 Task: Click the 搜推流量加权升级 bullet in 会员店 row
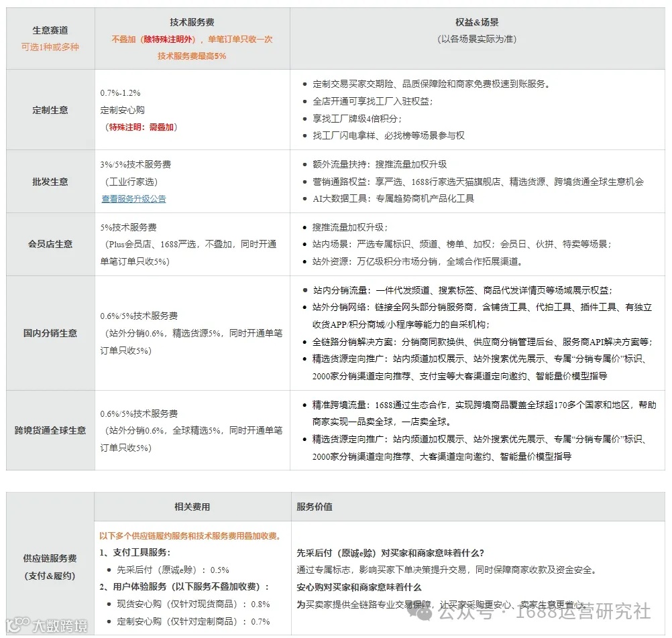click(x=349, y=227)
